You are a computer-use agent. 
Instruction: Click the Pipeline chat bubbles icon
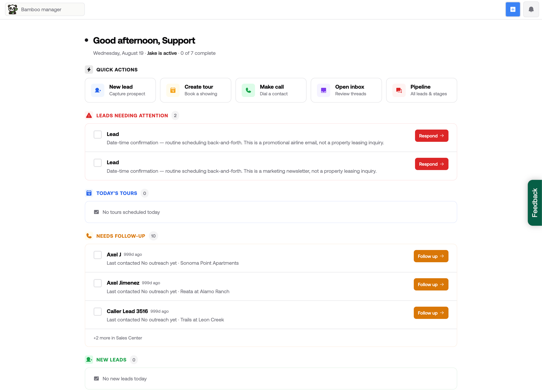pyautogui.click(x=399, y=90)
